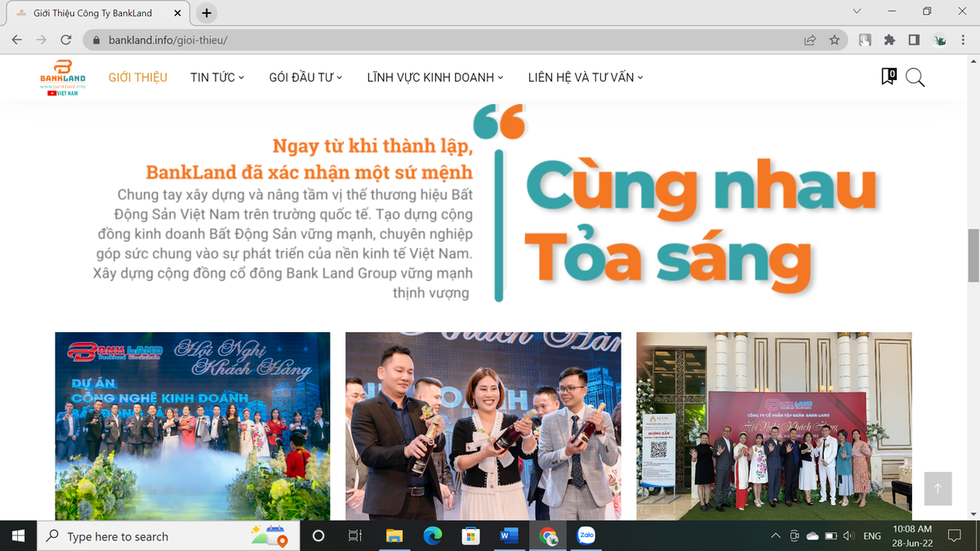Click the saved bookmarks counter icon
Image resolution: width=980 pixels, height=551 pixels.
(x=889, y=77)
